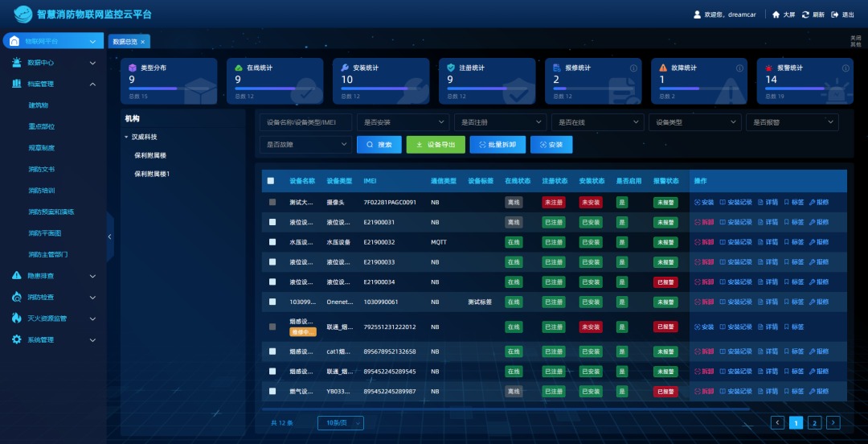Click the 数据中心 alarm icon in sidebar
Screen dimensions: 868x444
pos(17,62)
